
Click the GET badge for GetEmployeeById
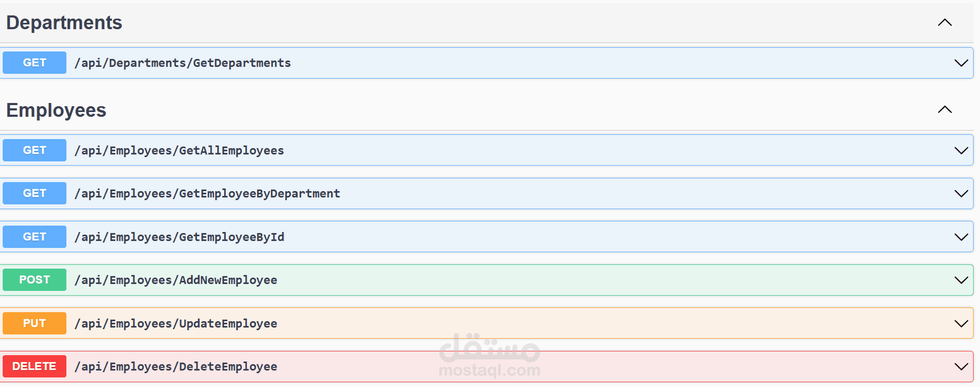click(x=35, y=237)
